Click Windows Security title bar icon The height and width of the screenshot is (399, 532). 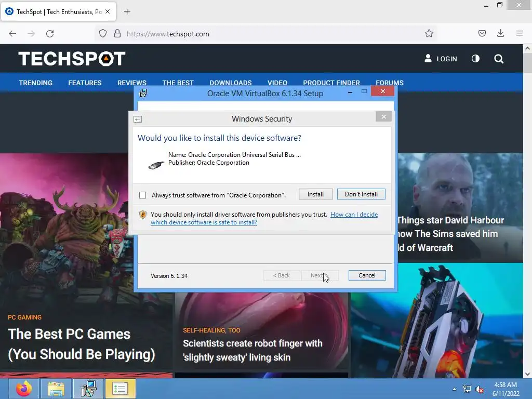point(138,119)
